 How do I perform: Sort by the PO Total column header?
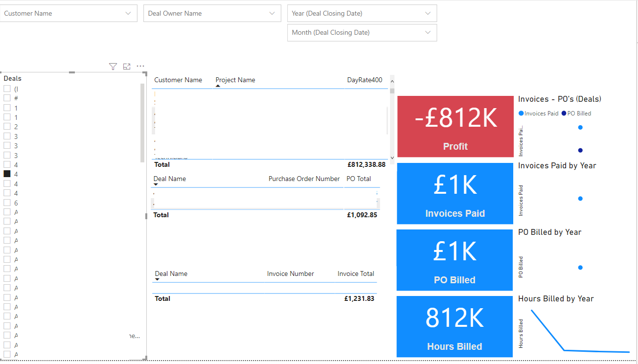pos(359,179)
